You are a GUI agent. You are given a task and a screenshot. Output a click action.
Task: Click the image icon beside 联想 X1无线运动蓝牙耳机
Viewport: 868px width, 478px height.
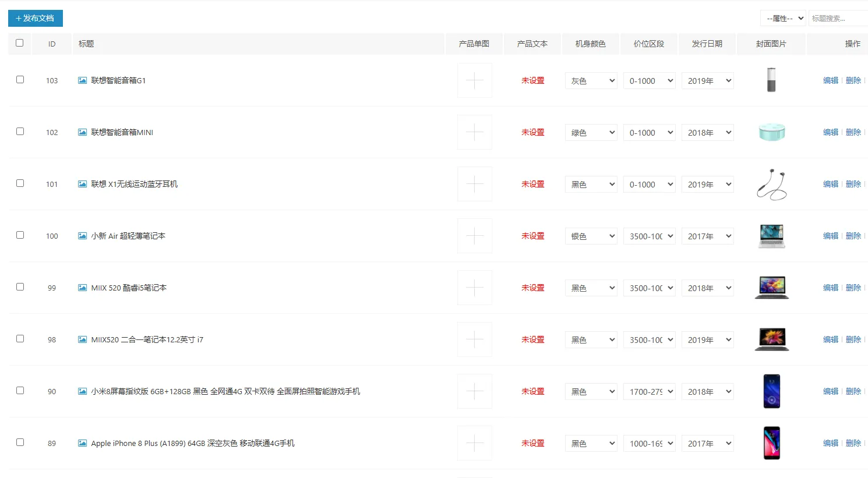(82, 184)
